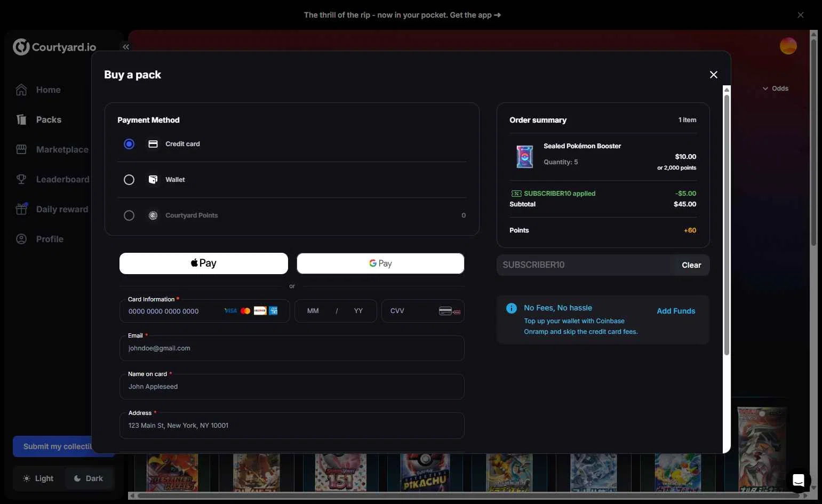
Task: Click the page vertical scrollbar on right
Action: (x=813, y=141)
